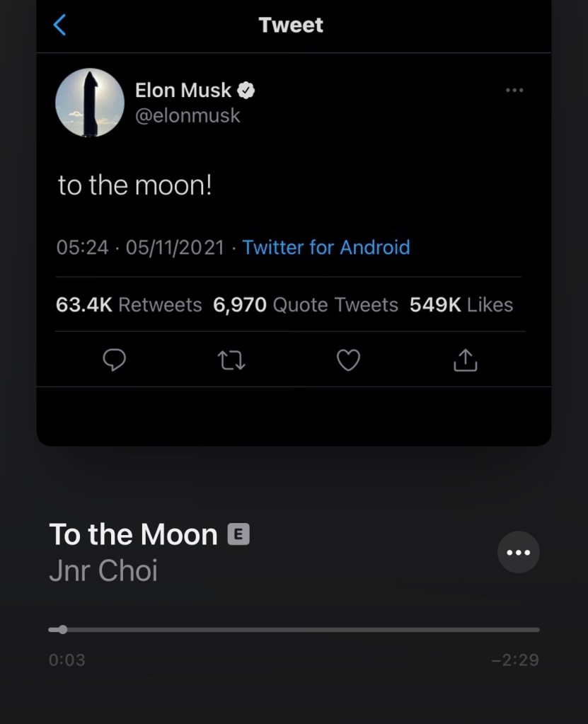Tap the Elon Musk display name
Viewport: 588px width, 724px height.
click(x=183, y=90)
